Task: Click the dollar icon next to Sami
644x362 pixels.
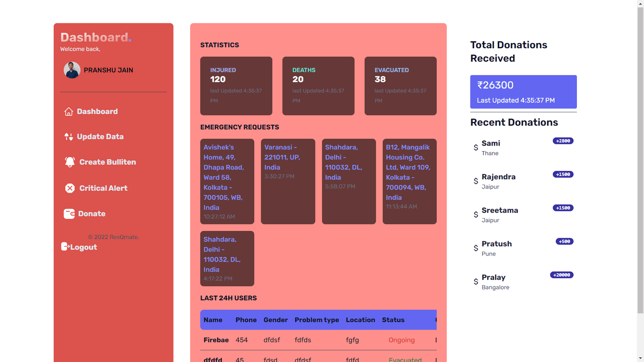Action: [x=476, y=147]
